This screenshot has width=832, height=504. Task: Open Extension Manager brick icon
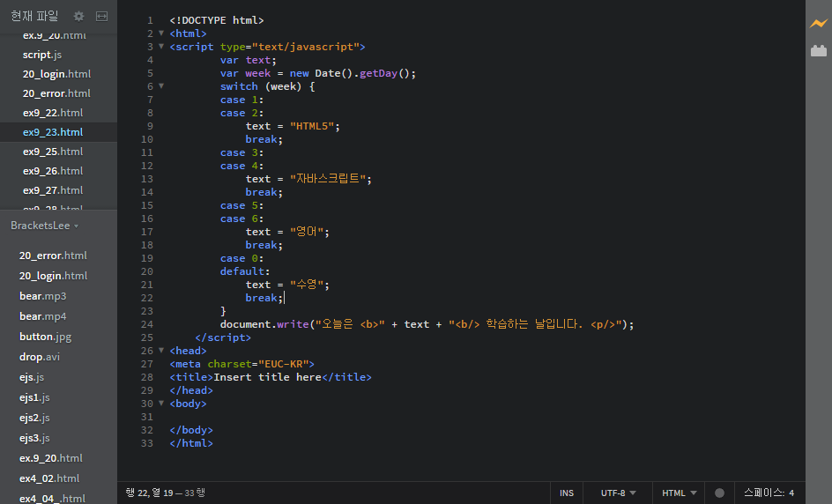[819, 50]
